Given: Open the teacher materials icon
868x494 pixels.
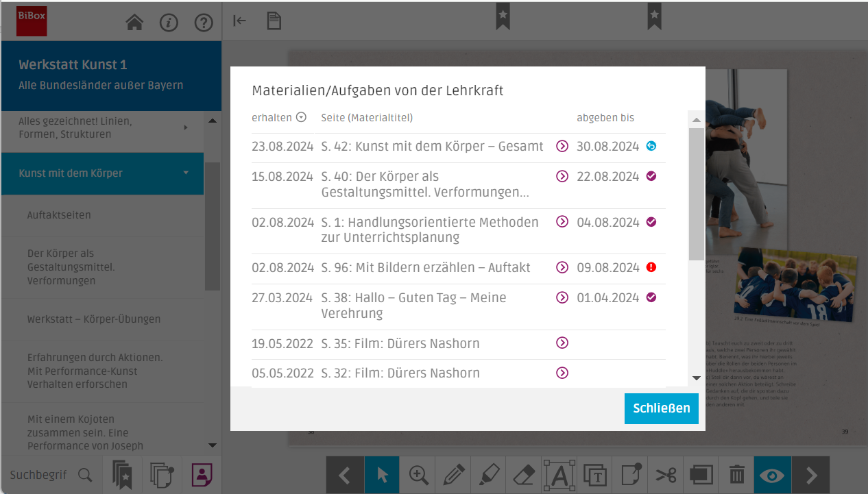Looking at the screenshot, I should pos(202,474).
